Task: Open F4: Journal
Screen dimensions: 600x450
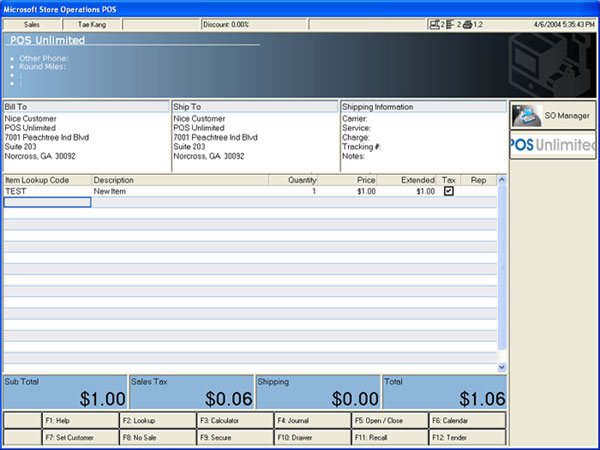Action: [312, 421]
